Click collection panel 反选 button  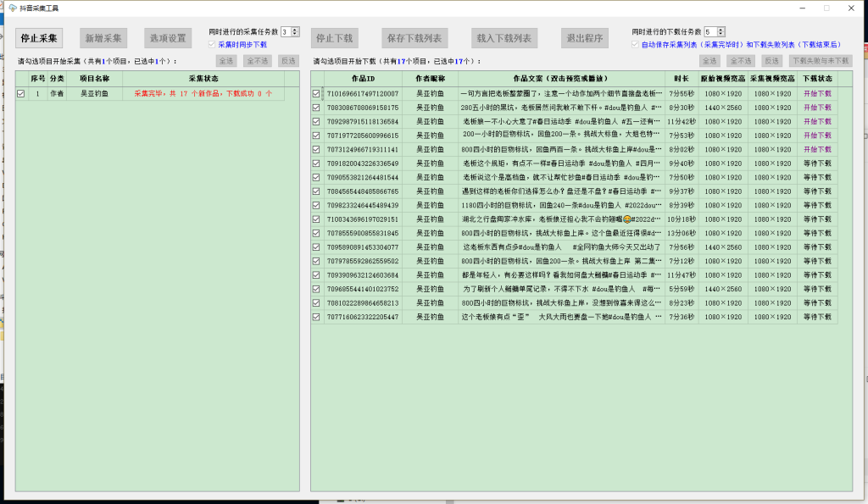(x=288, y=61)
